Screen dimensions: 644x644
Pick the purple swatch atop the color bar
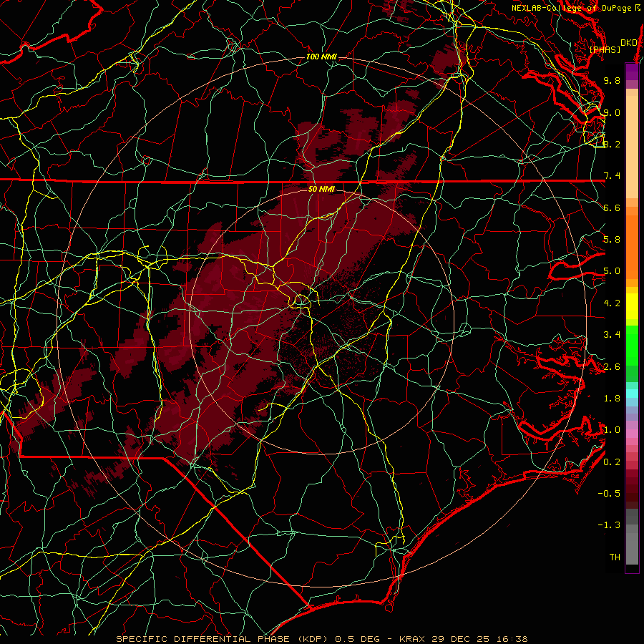pyautogui.click(x=632, y=72)
